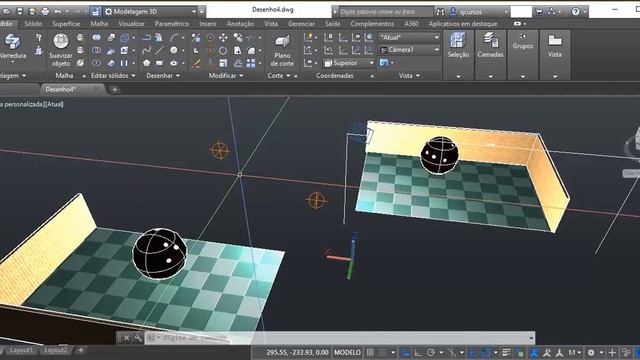This screenshot has height=360, width=640.
Task: Open the Visualizar ribbon tab
Action: (x=131, y=24)
